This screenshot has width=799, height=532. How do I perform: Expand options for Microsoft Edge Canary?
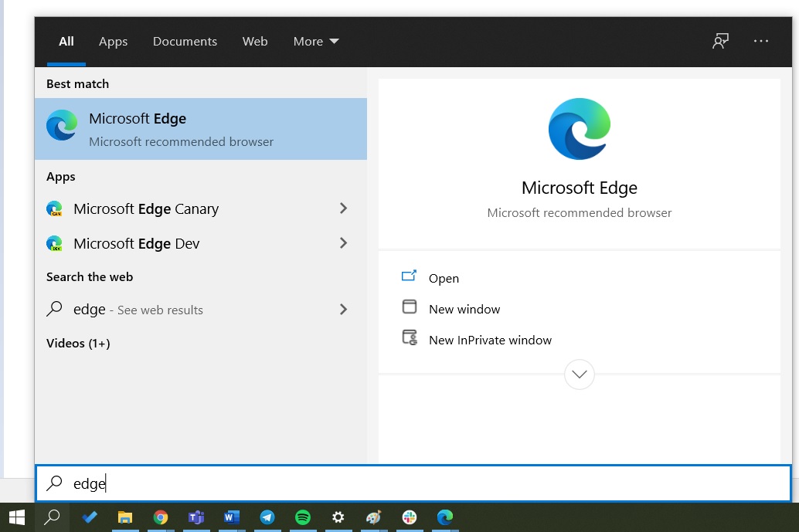click(343, 208)
